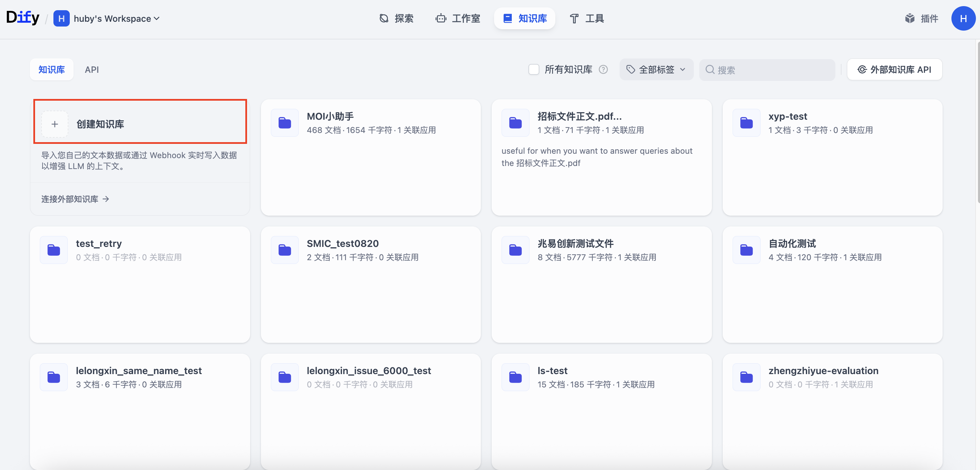
Task: Click the help icon next to 所有知识库
Action: [x=603, y=70]
